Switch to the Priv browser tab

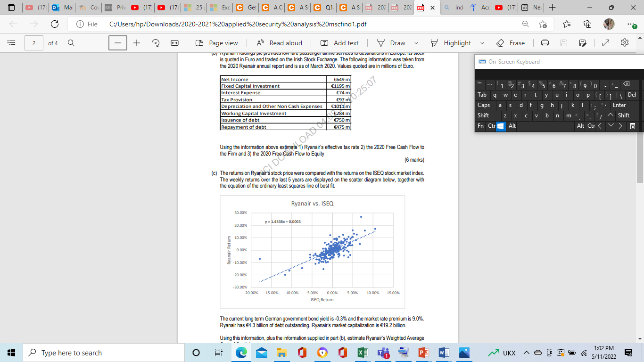tap(116, 8)
